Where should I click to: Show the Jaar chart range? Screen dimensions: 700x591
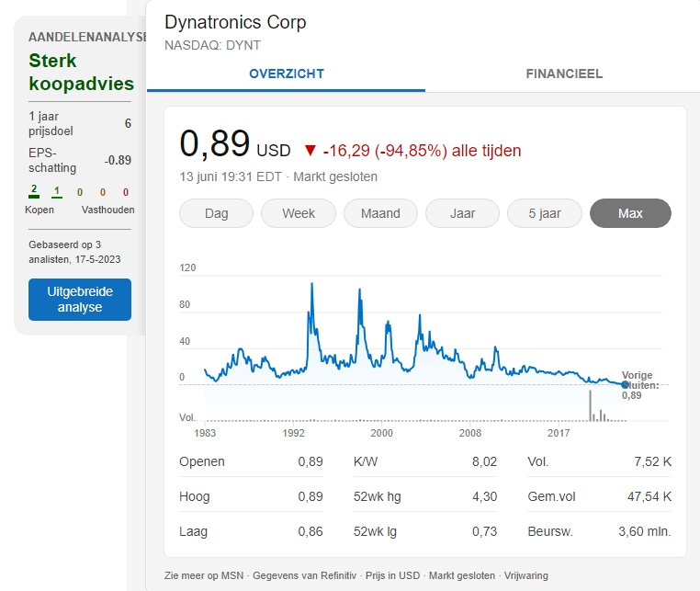click(x=462, y=213)
